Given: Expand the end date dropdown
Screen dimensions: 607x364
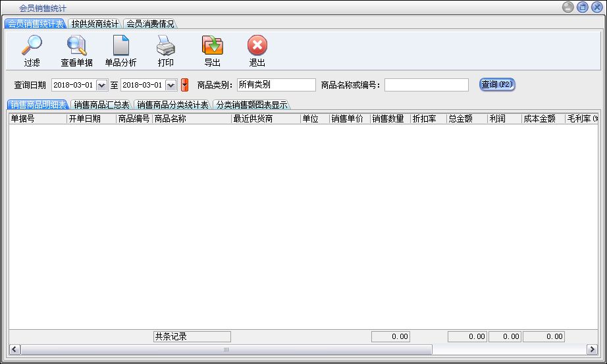Looking at the screenshot, I should point(171,85).
